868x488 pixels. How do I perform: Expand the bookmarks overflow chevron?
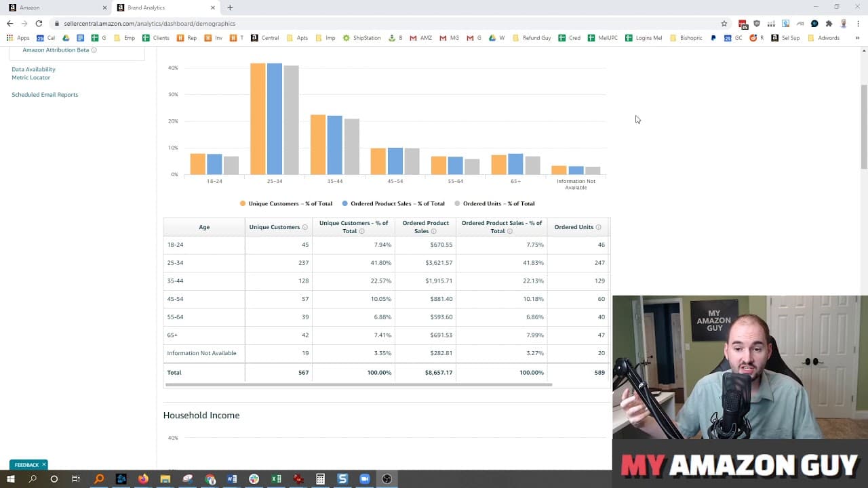point(857,38)
